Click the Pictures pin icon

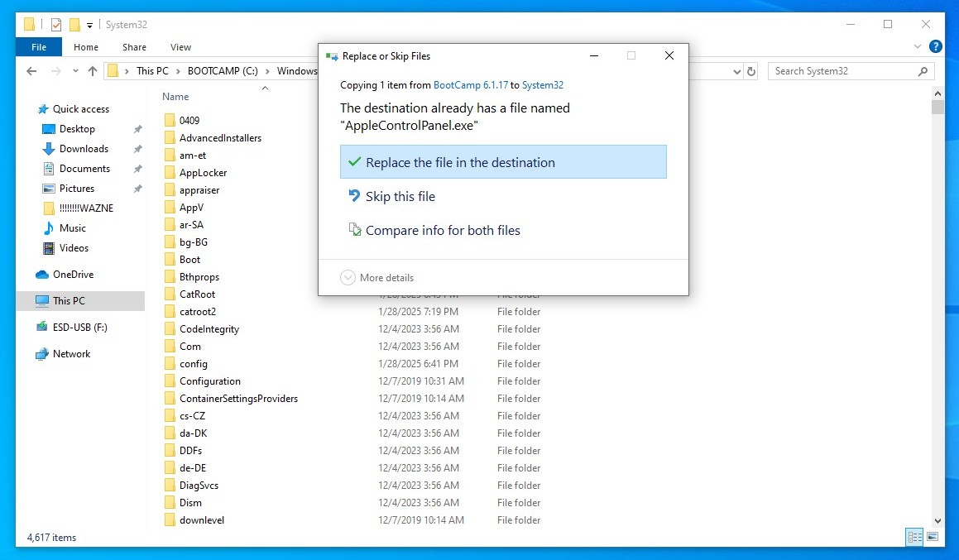click(137, 189)
